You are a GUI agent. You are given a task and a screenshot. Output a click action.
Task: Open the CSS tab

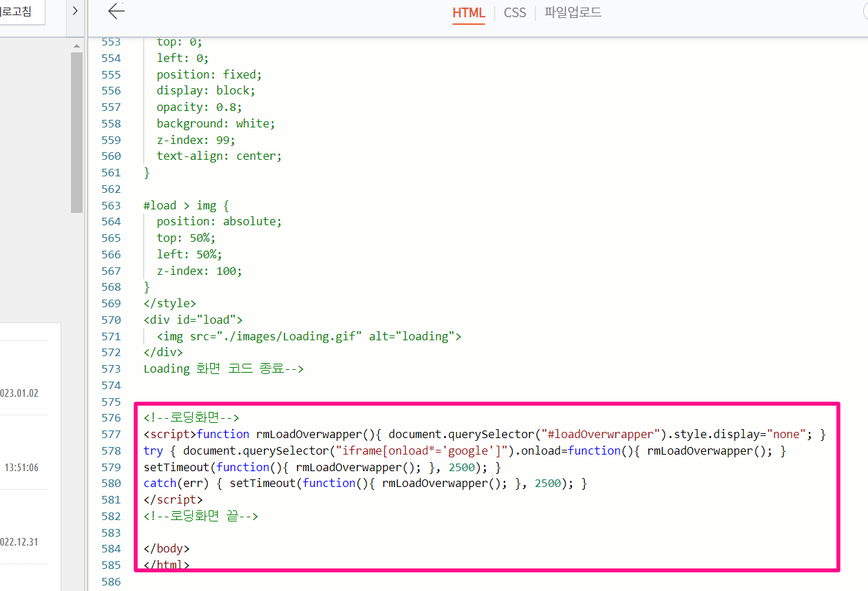tap(515, 12)
